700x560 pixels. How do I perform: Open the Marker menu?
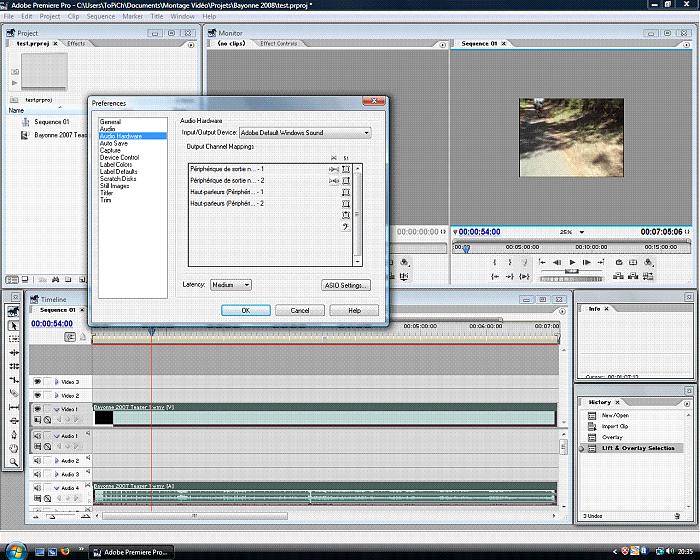click(133, 16)
